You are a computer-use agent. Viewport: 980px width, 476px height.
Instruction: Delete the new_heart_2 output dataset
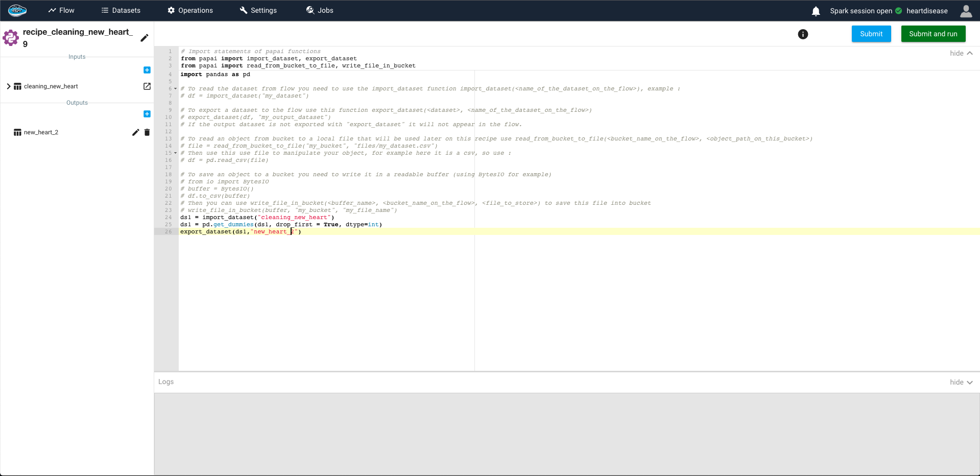coord(147,132)
